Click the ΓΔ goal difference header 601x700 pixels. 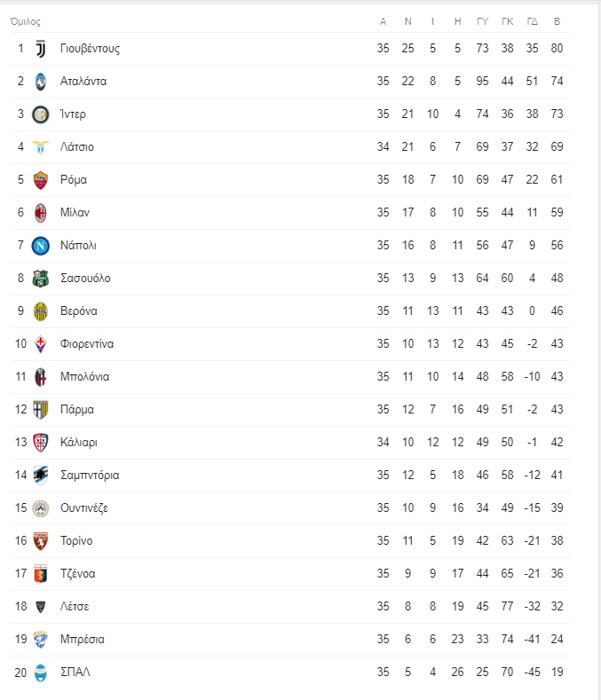pos(532,21)
